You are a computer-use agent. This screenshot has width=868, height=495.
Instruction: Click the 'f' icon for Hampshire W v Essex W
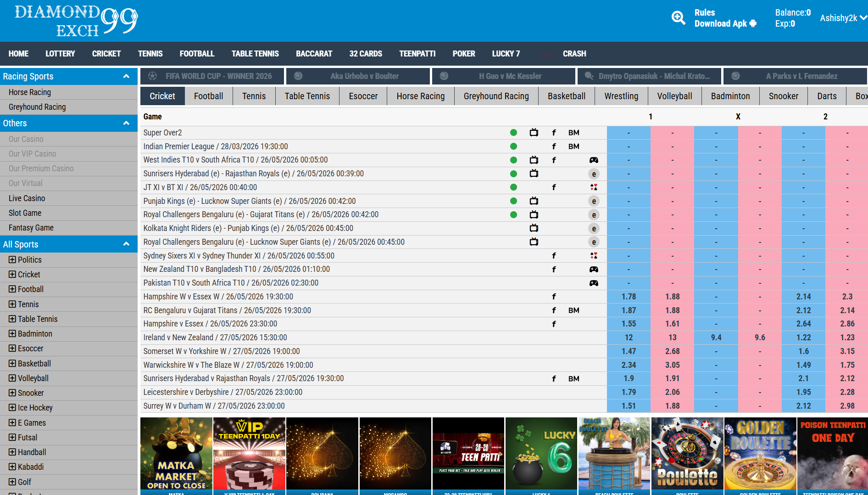554,297
